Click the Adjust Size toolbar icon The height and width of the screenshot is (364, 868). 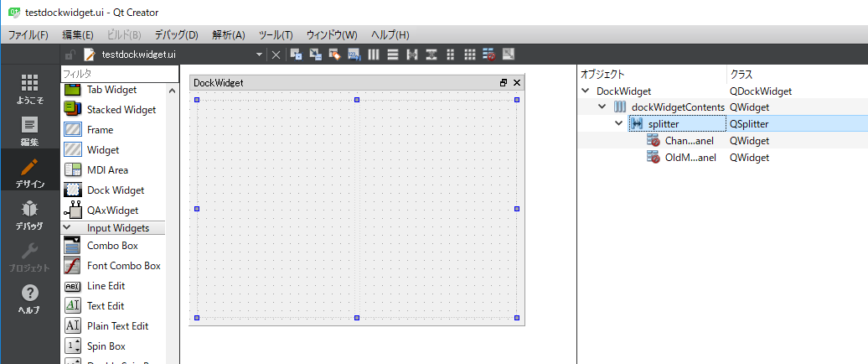point(509,55)
